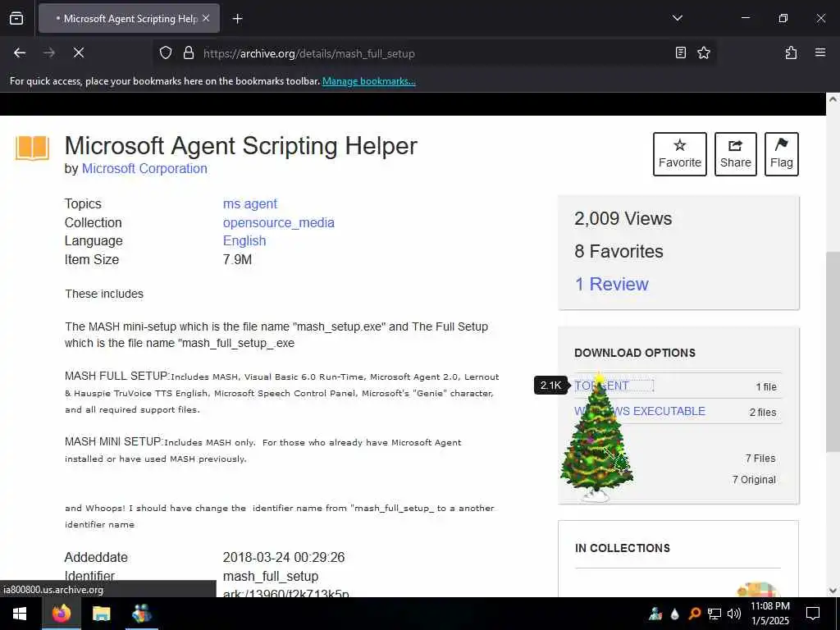Screen dimensions: 840x630
Task: Open the Firefox View icon
Action: coord(16,18)
